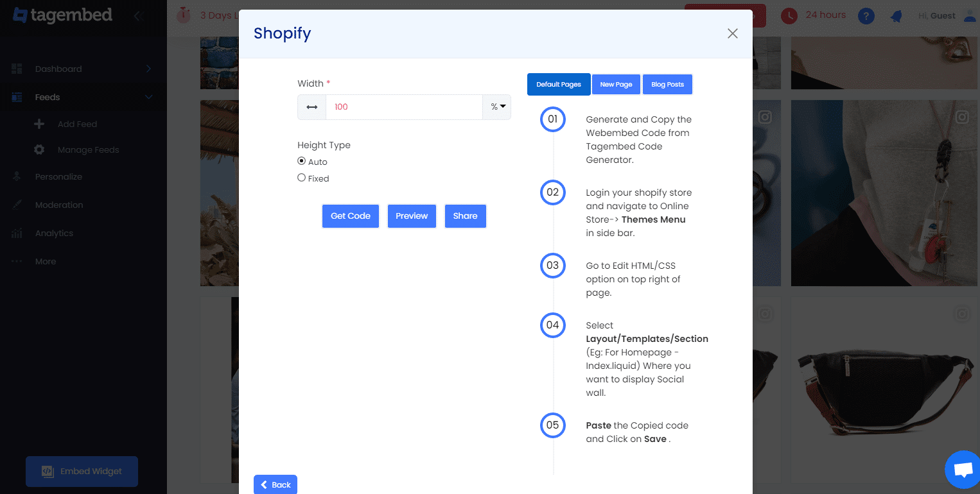Open Analytics in the sidebar
The image size is (980, 494).
point(54,233)
